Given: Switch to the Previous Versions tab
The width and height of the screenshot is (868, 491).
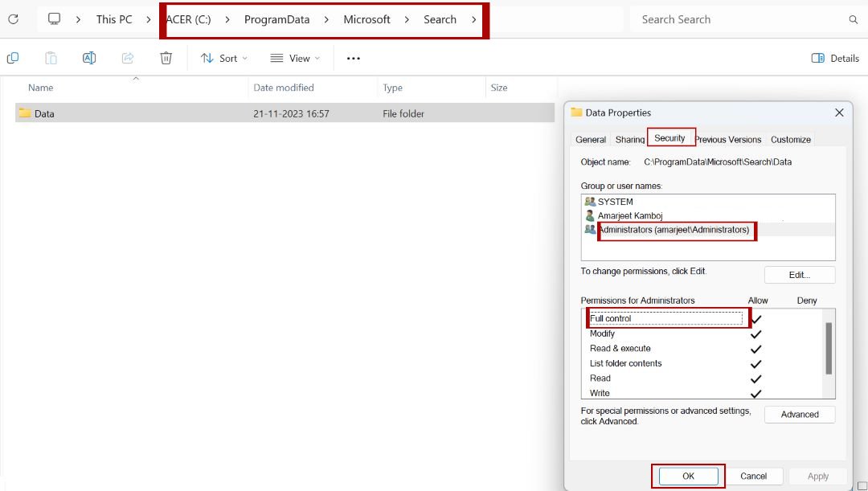Looking at the screenshot, I should click(727, 139).
